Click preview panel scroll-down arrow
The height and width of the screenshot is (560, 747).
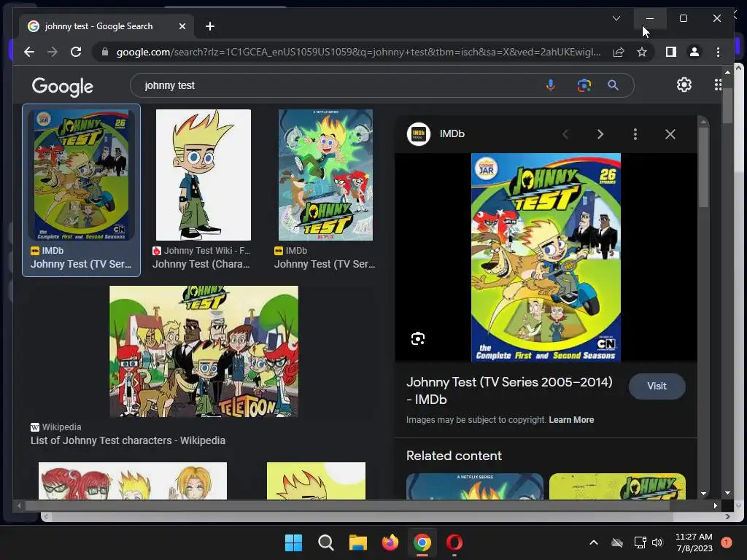coord(704,494)
